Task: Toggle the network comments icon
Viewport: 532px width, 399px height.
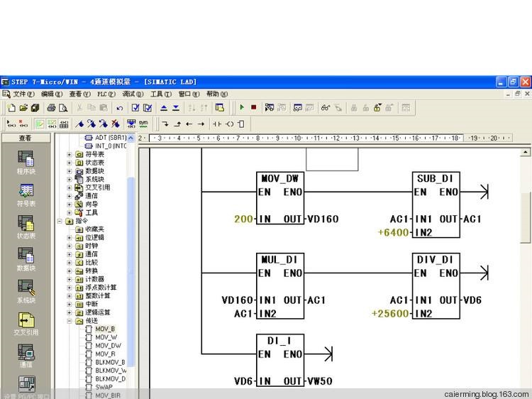Action: (x=52, y=124)
